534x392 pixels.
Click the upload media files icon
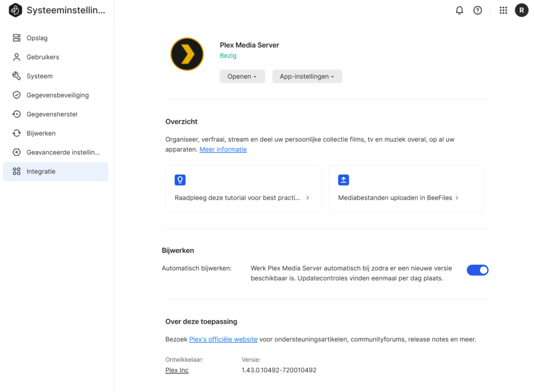pyautogui.click(x=343, y=180)
